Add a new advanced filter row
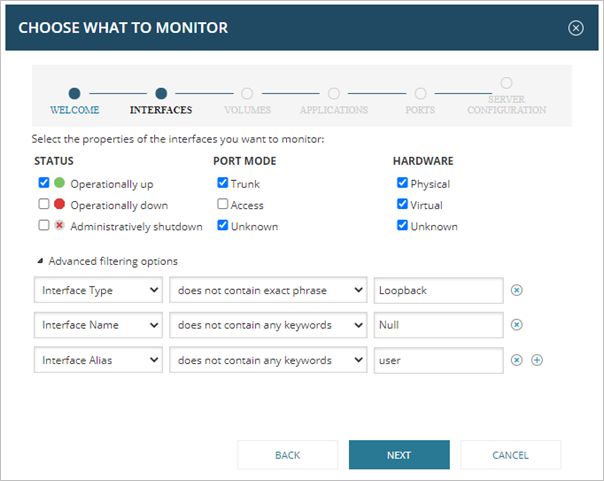 click(x=537, y=360)
